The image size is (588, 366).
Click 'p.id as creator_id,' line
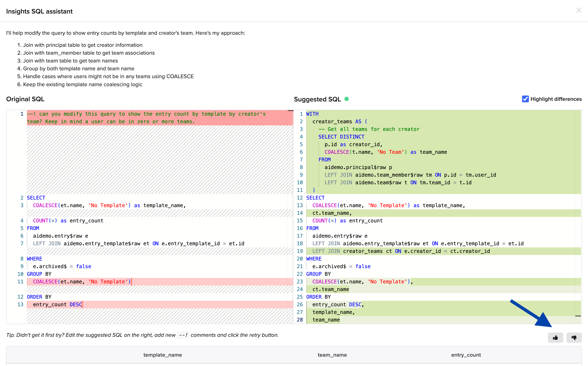pyautogui.click(x=353, y=144)
